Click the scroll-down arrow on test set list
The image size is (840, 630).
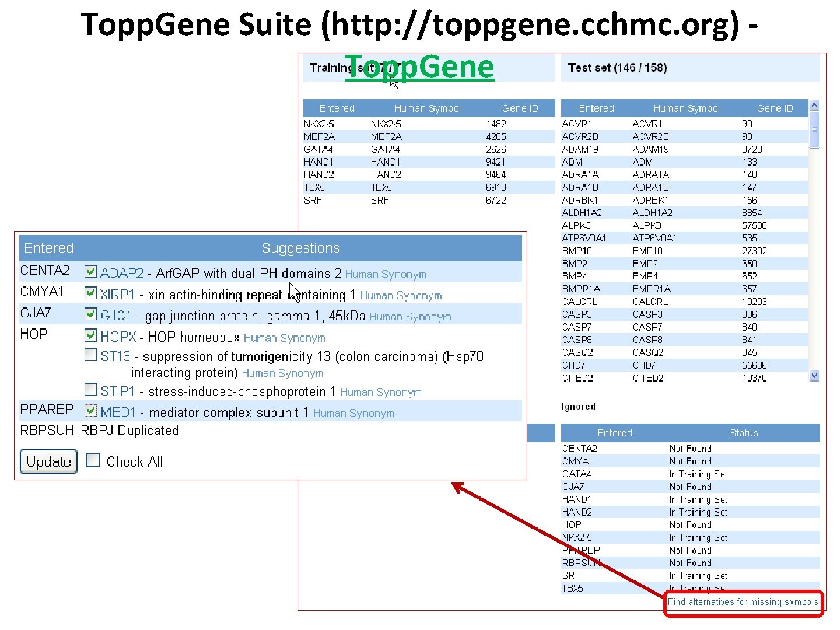tap(814, 376)
